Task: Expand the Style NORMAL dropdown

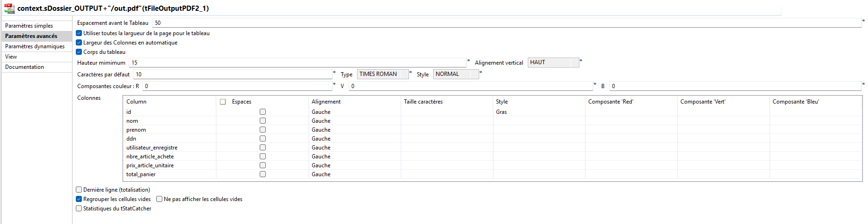Action: coord(456,74)
